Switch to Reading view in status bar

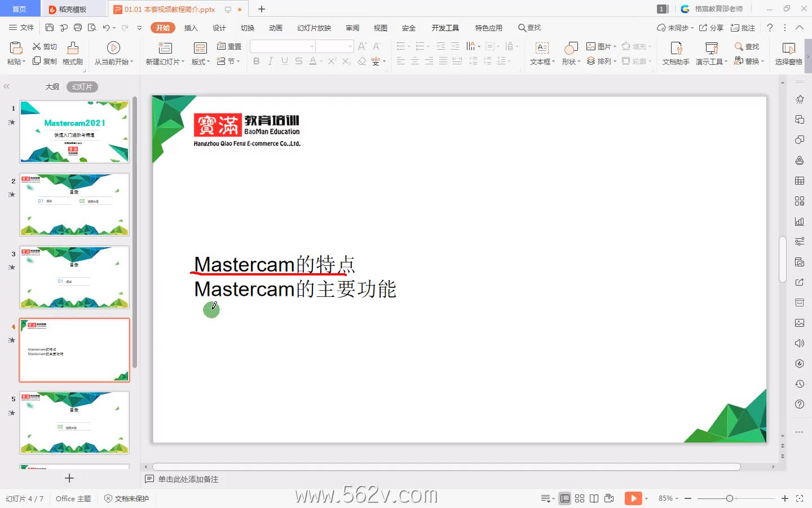(594, 498)
